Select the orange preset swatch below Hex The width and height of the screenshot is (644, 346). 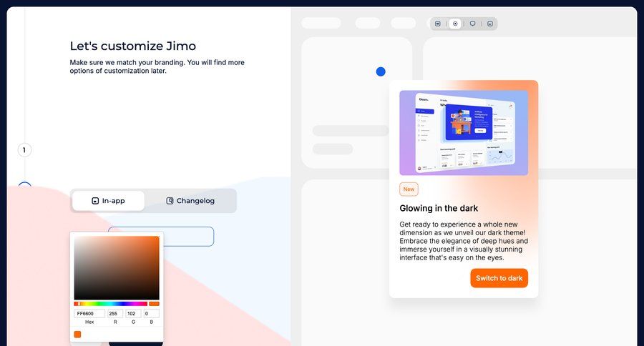click(x=77, y=335)
